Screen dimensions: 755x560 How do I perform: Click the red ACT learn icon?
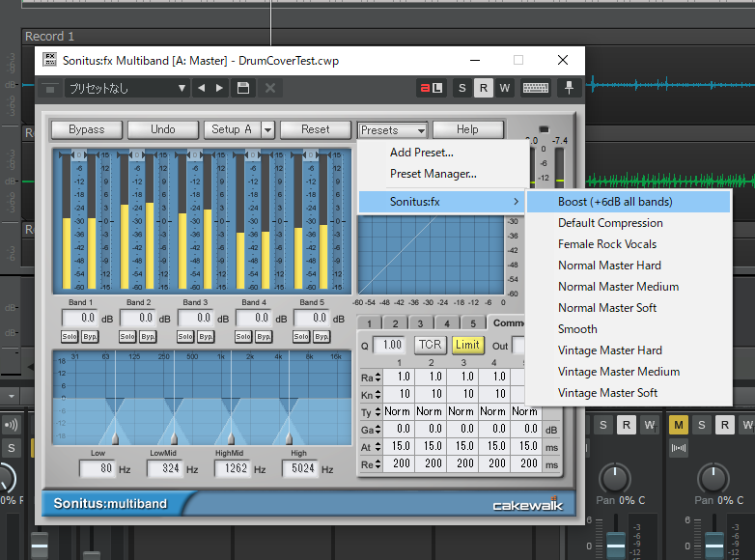click(432, 88)
